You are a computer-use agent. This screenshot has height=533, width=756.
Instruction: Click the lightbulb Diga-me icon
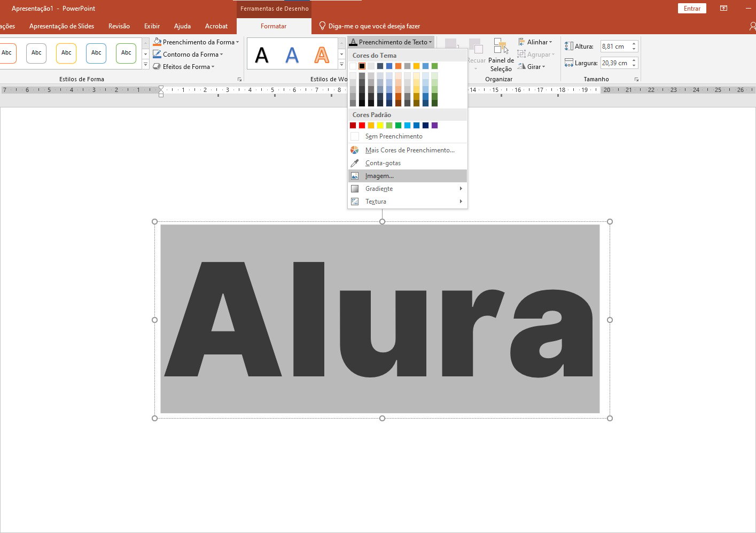click(x=322, y=26)
